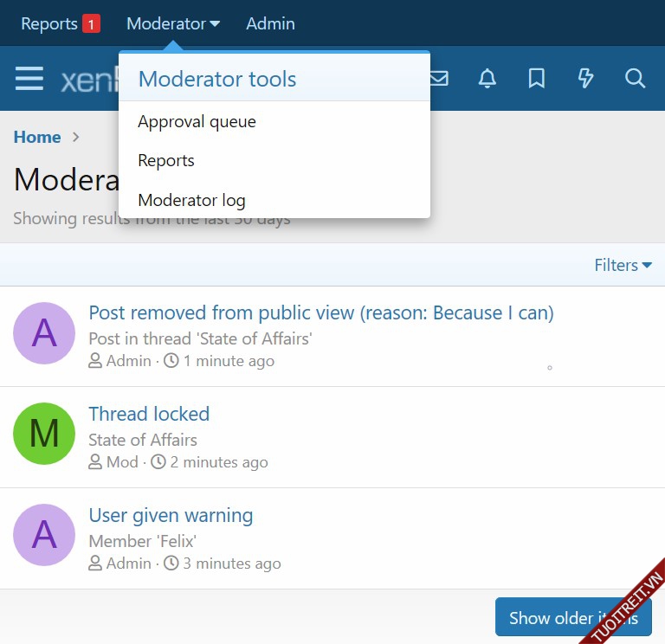Screen dimensions: 665x644
Task: Choose Reports in the Moderator tools menu
Action: [x=166, y=161]
